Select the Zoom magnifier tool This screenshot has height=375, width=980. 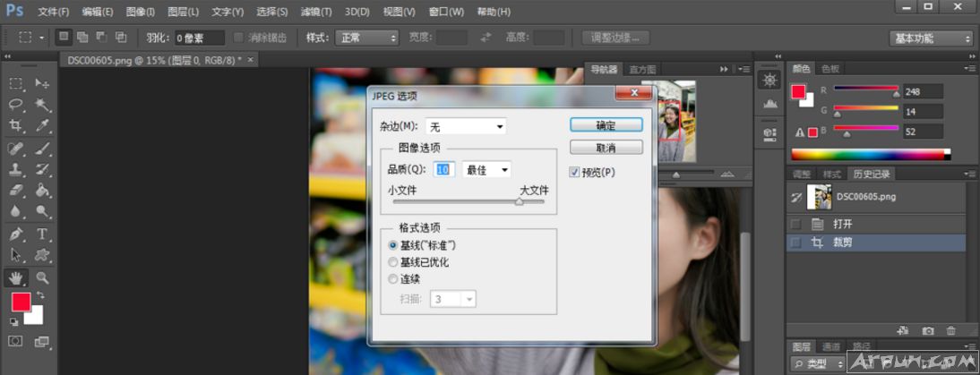pos(42,278)
